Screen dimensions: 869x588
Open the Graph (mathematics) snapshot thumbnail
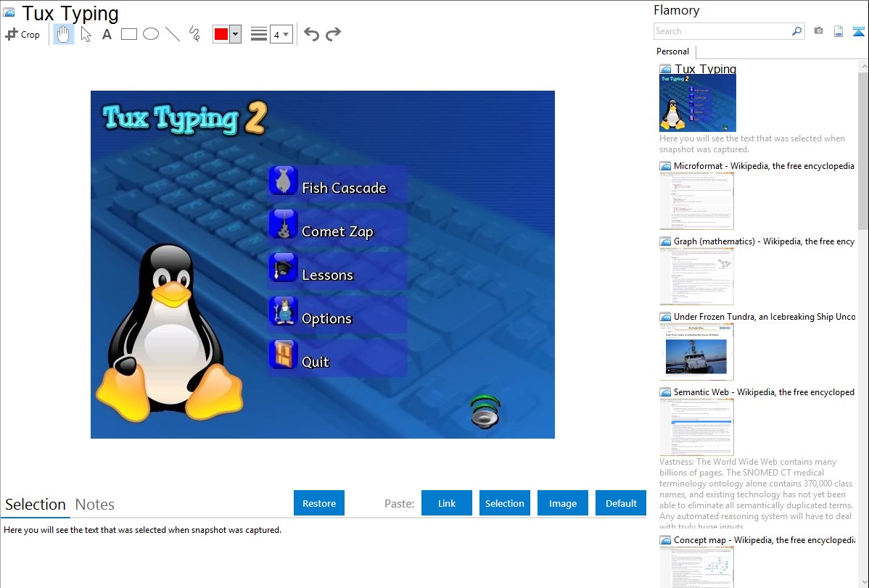(x=696, y=276)
